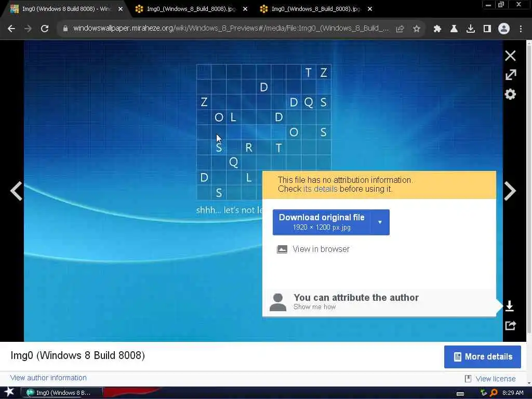
Task: Share this page icon in address bar
Action: click(400, 29)
